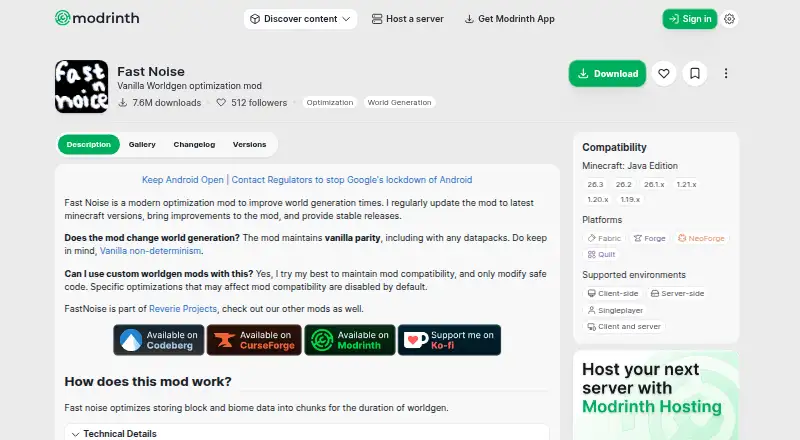Expand the Discover content dropdown

[300, 19]
